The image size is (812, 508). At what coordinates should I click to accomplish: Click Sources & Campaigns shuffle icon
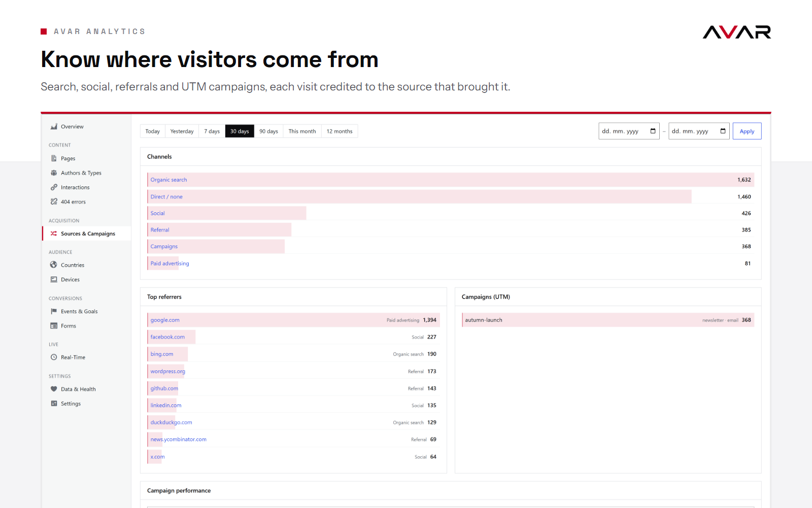(54, 234)
